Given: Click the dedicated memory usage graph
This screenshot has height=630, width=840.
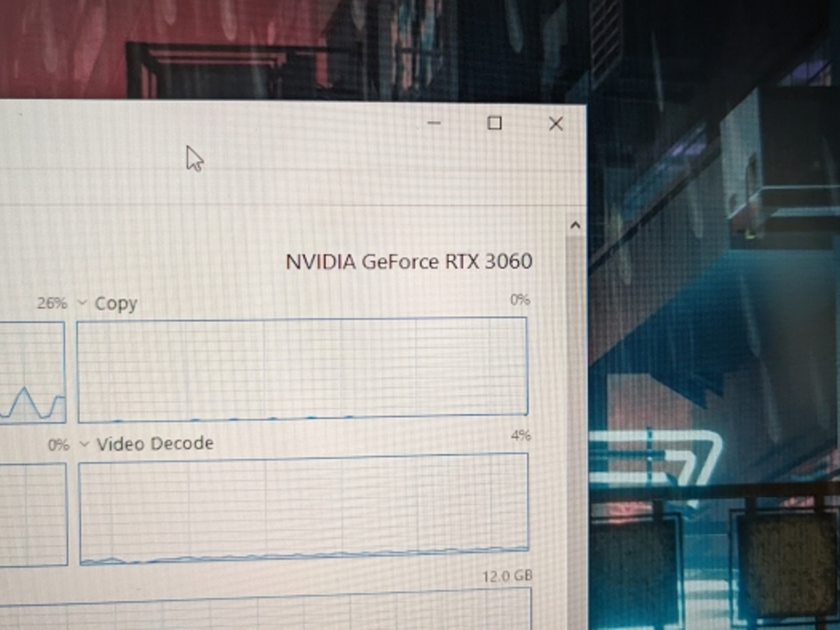Looking at the screenshot, I should pos(266,609).
